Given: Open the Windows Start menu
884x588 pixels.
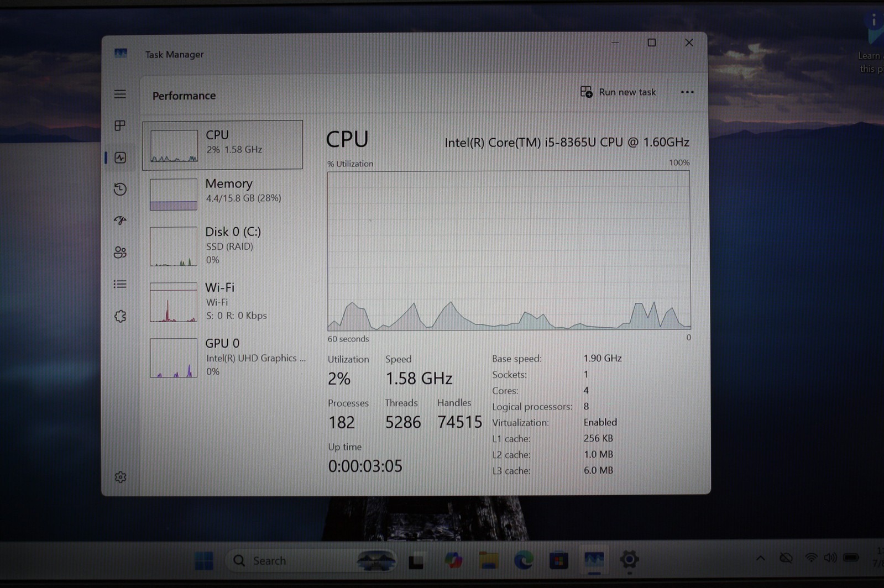Looking at the screenshot, I should coord(204,560).
